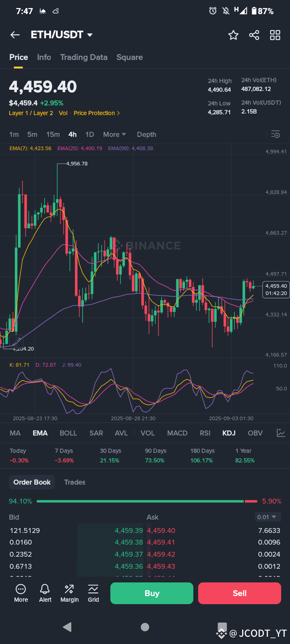Tap the green Buy button

152,593
